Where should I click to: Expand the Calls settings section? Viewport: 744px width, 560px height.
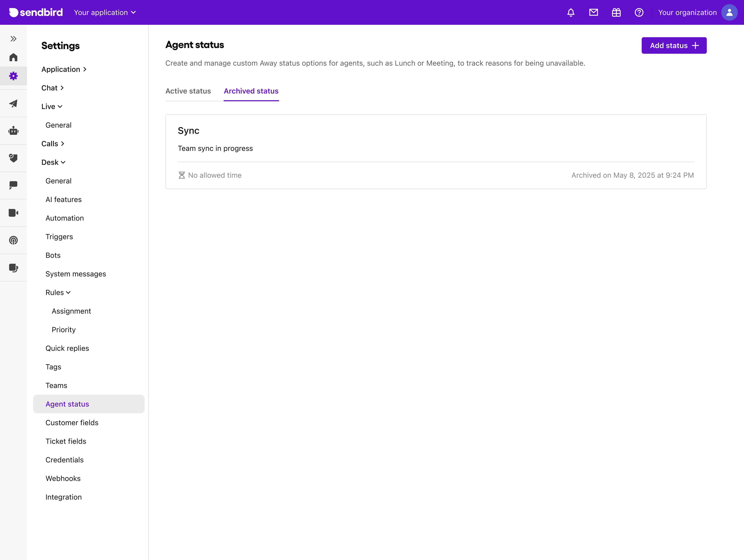[53, 144]
